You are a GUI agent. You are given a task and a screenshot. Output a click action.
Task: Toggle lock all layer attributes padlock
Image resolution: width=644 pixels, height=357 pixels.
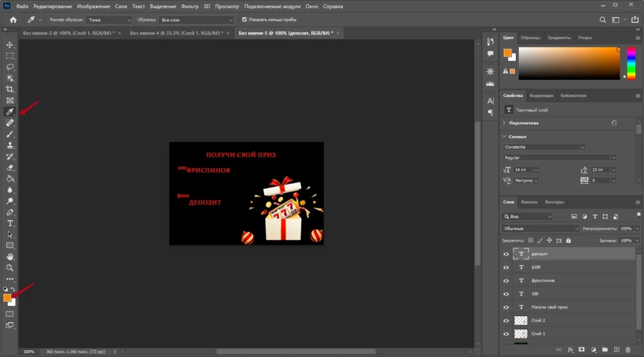pyautogui.click(x=569, y=240)
